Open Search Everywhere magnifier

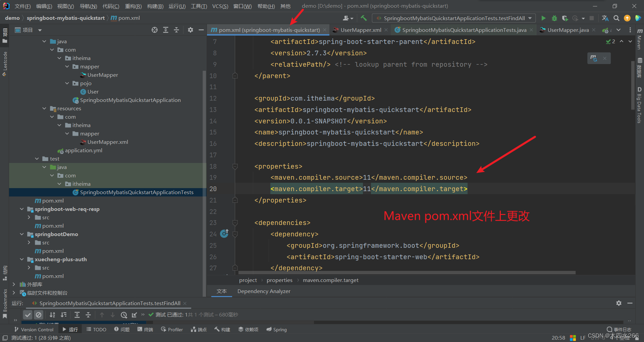616,18
